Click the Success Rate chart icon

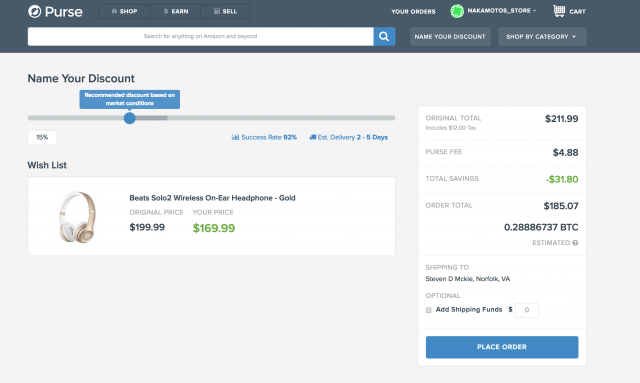(x=235, y=137)
